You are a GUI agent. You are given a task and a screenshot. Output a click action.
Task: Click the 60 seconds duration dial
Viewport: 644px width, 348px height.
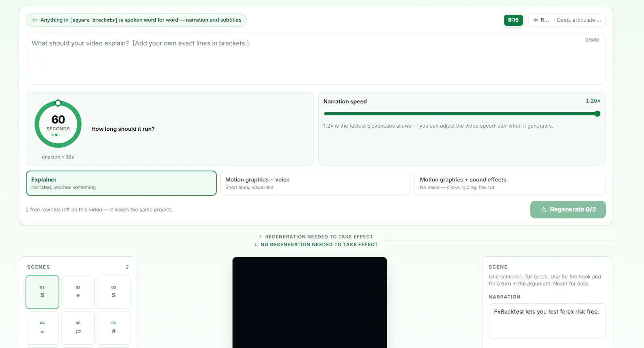(x=58, y=124)
